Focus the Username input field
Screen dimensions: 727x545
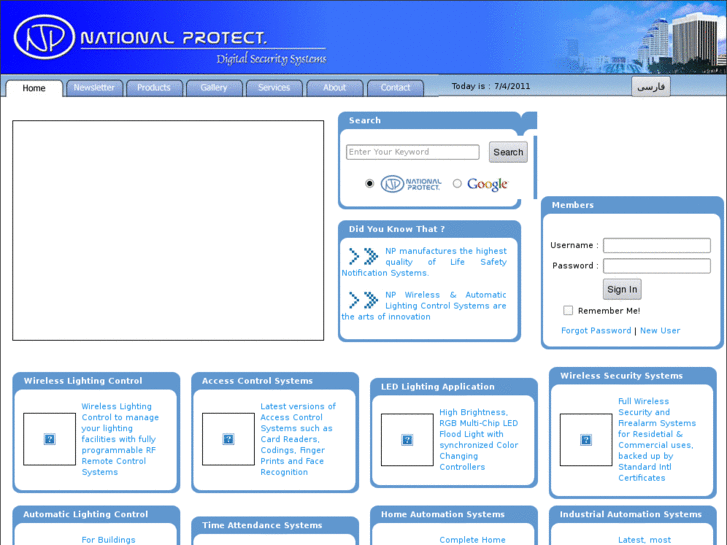tap(657, 245)
